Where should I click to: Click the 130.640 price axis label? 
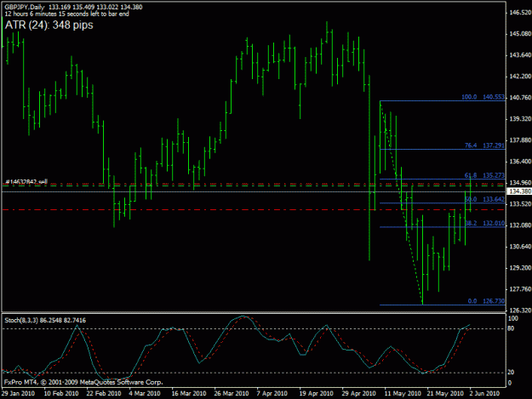520,247
